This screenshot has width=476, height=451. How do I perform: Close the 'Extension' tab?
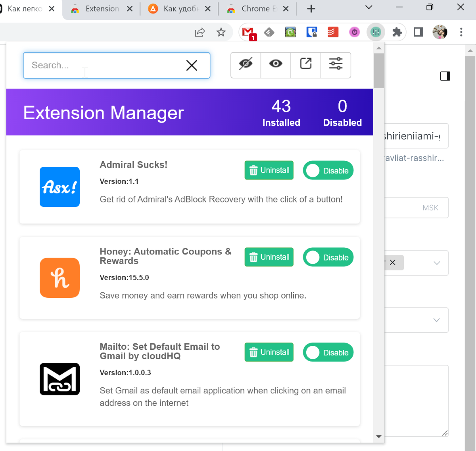[130, 9]
